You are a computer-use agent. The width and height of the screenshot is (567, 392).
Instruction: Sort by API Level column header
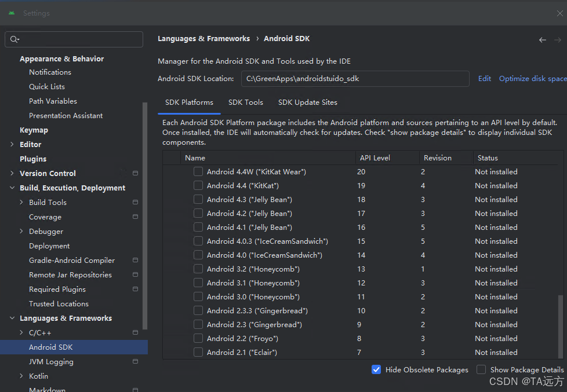pos(387,158)
